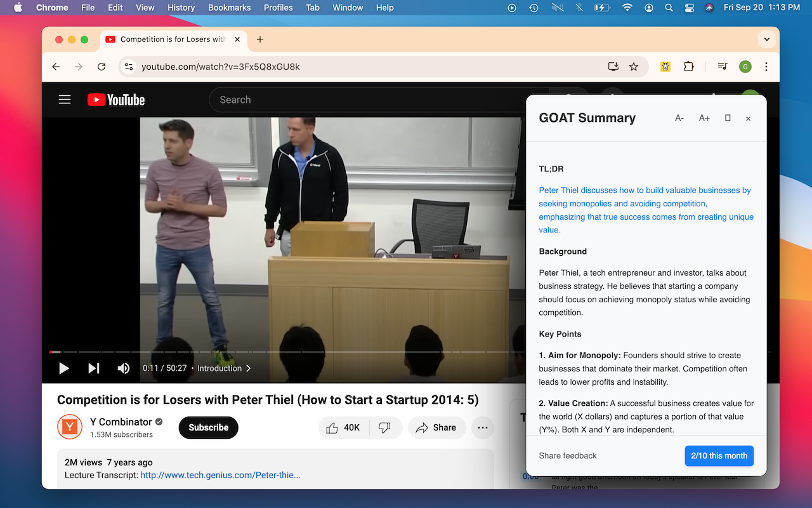Select the Competition is for Losers tab

click(x=173, y=39)
